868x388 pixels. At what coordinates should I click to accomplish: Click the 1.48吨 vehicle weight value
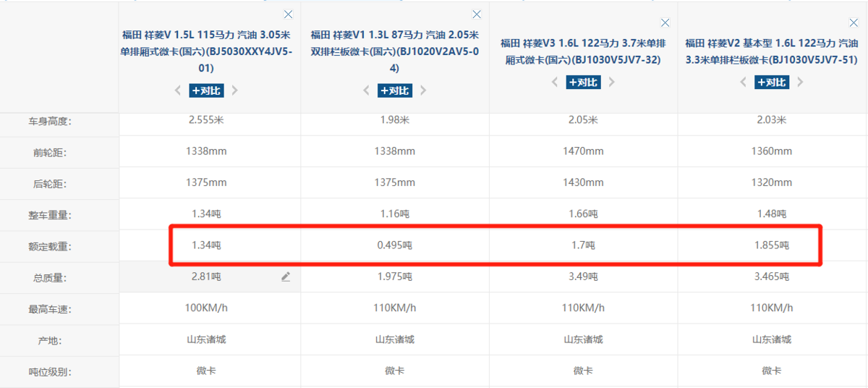click(x=773, y=214)
